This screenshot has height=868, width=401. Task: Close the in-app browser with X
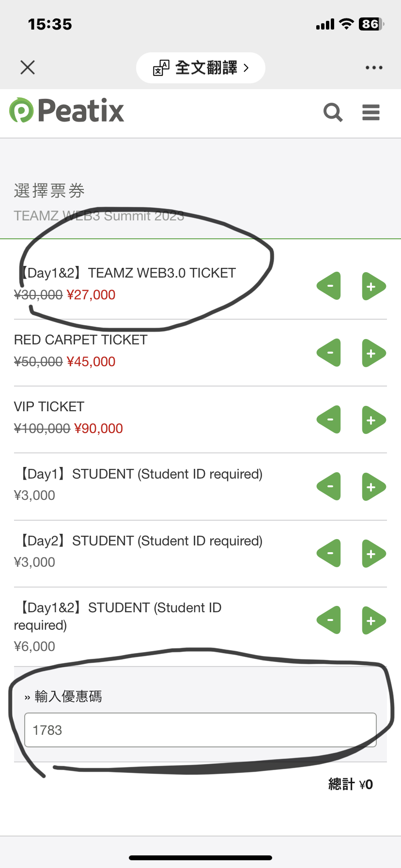28,67
